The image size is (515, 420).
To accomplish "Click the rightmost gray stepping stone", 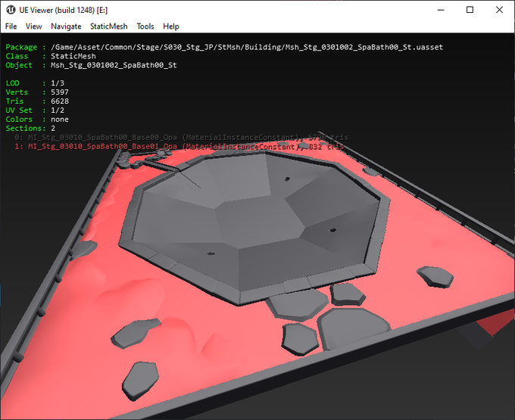I will [x=435, y=276].
